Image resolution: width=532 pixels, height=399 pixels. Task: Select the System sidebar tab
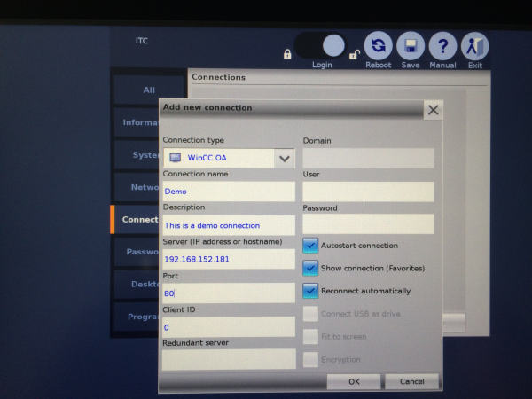(137, 154)
